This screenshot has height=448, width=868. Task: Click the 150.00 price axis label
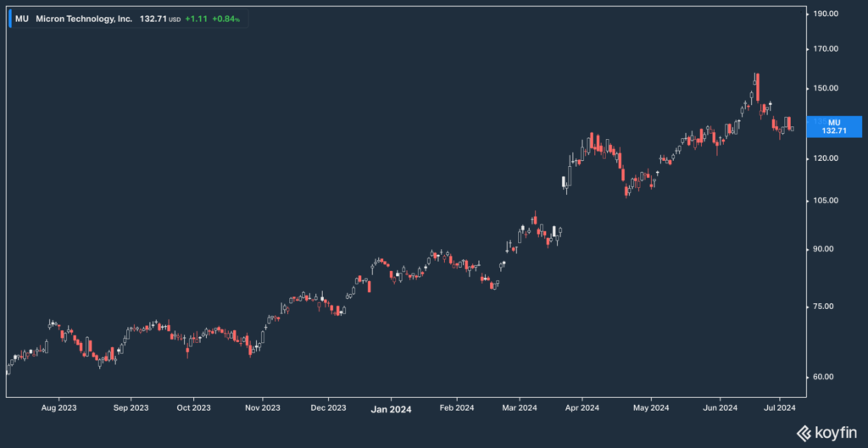click(x=826, y=88)
